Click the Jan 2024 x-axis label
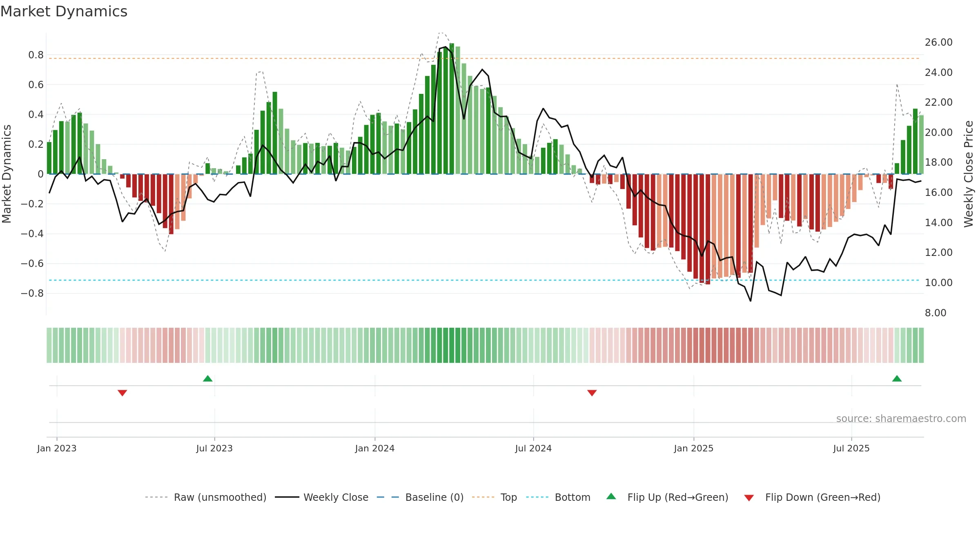 click(x=375, y=448)
